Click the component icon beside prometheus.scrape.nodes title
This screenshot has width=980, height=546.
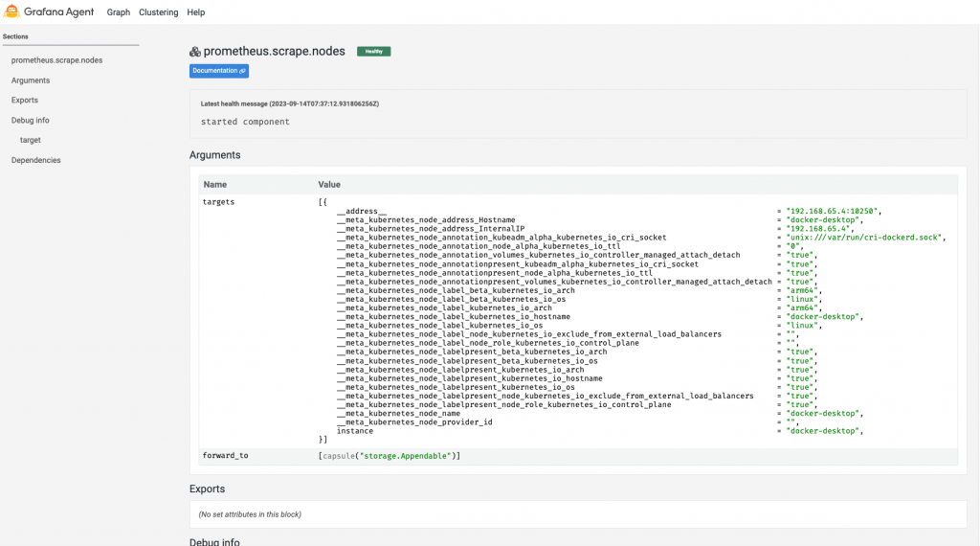coord(195,52)
